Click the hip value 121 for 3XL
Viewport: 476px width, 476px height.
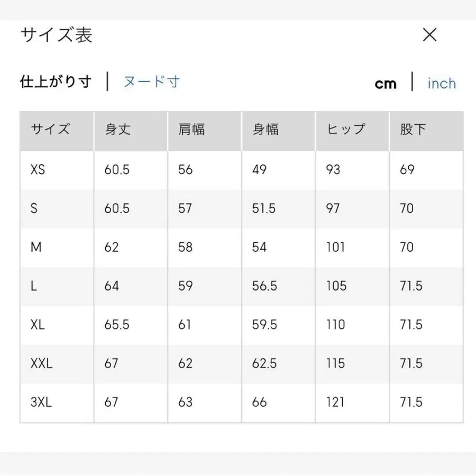(x=335, y=402)
